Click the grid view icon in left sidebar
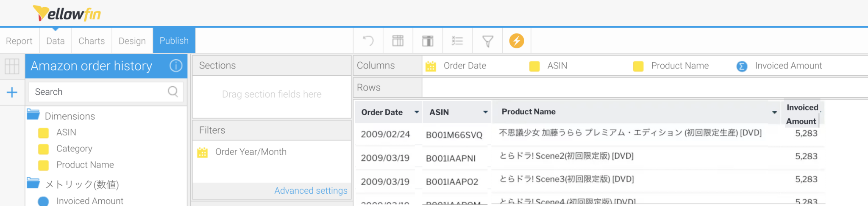Viewport: 868px width, 206px height. click(x=12, y=66)
